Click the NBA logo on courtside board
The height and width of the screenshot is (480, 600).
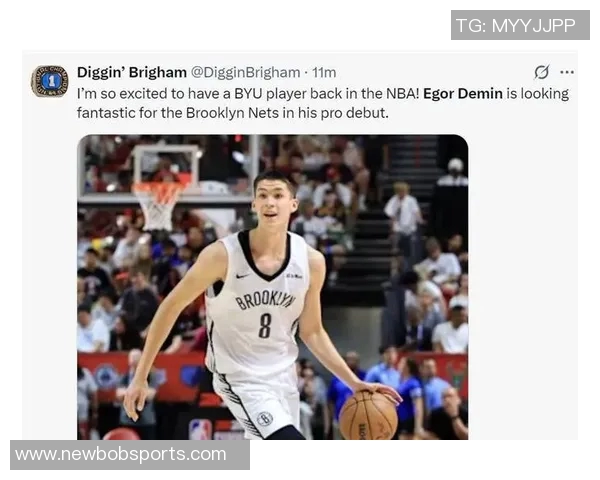coord(201,430)
